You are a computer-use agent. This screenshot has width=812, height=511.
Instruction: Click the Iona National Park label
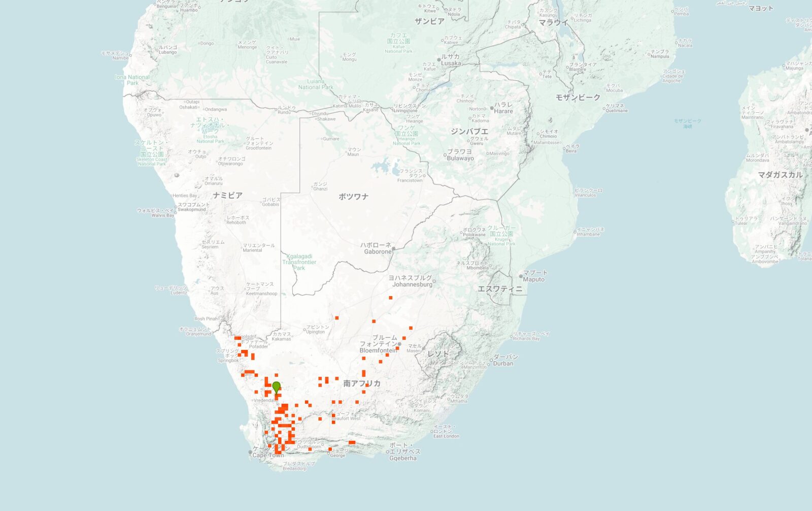132,80
